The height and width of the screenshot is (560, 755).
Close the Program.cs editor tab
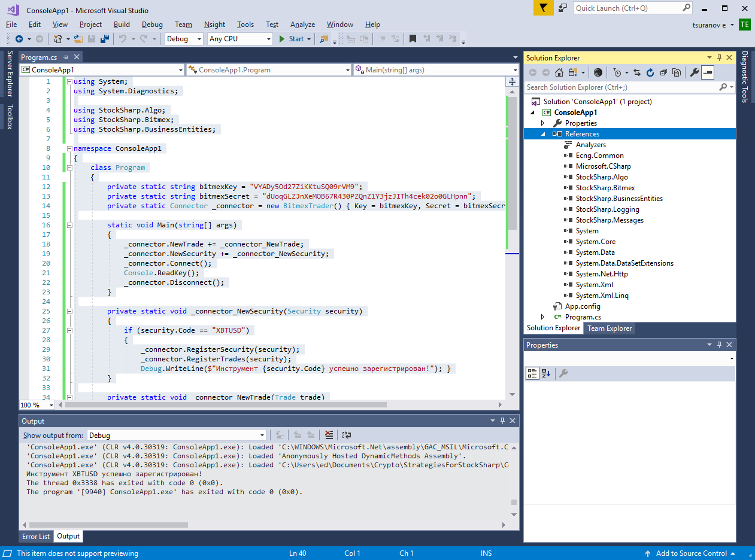[77, 57]
